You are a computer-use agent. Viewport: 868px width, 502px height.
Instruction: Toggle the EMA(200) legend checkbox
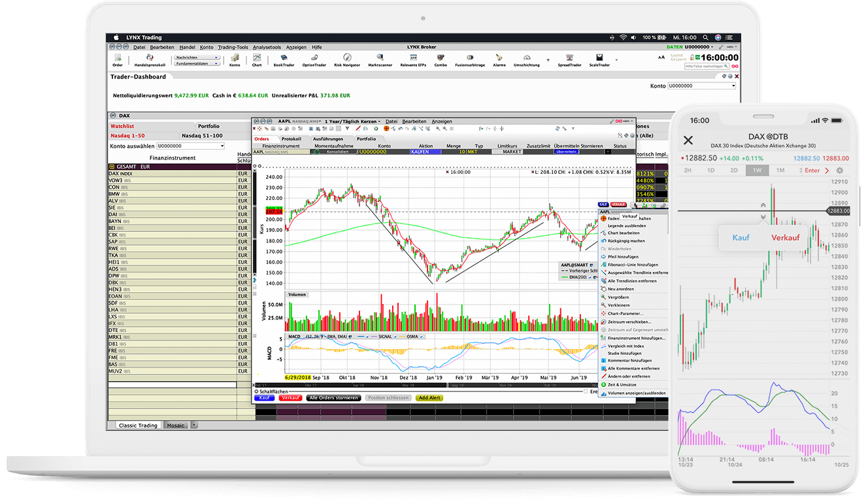589,277
